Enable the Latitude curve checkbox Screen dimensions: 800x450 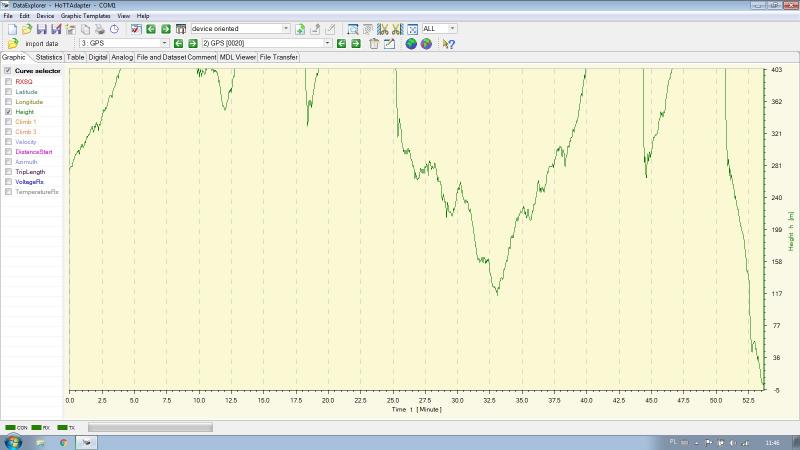(9, 92)
